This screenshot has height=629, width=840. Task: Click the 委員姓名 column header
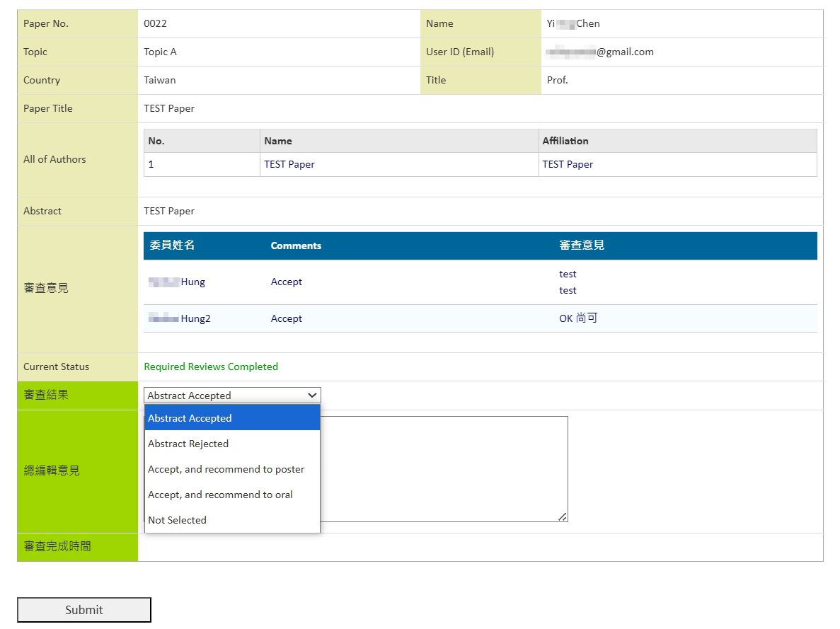pos(172,246)
